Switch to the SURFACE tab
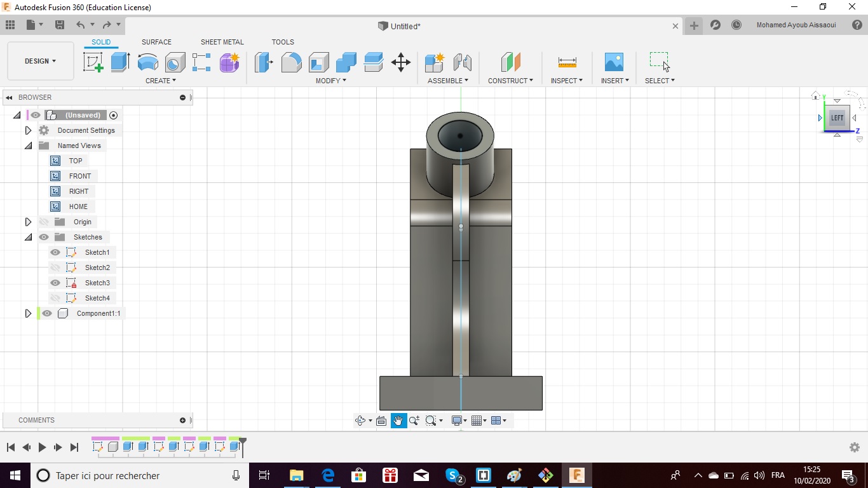The image size is (868, 488). (156, 42)
